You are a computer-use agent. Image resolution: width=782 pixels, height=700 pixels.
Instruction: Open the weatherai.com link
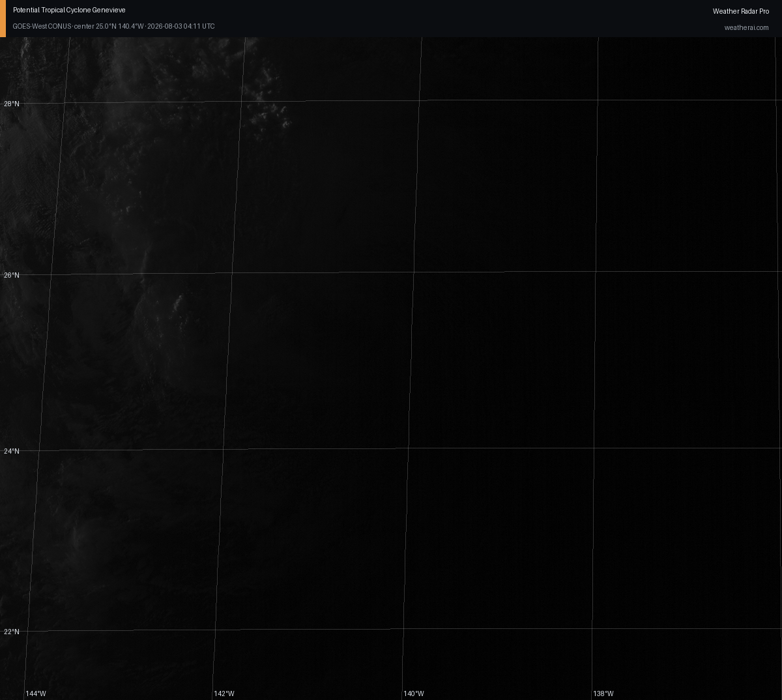tap(746, 27)
